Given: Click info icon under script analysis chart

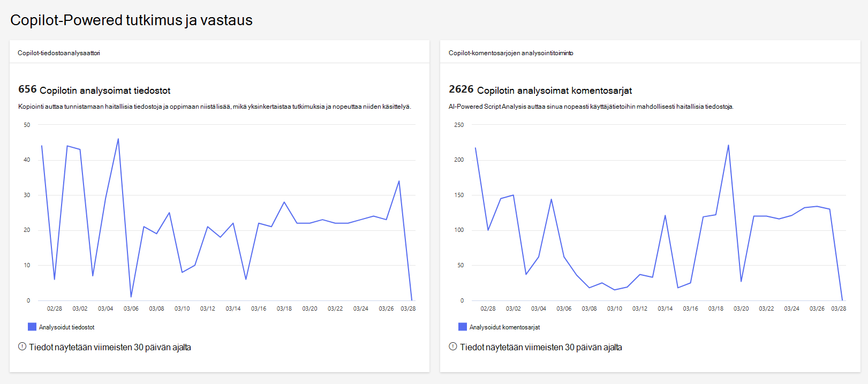Looking at the screenshot, I should [453, 347].
